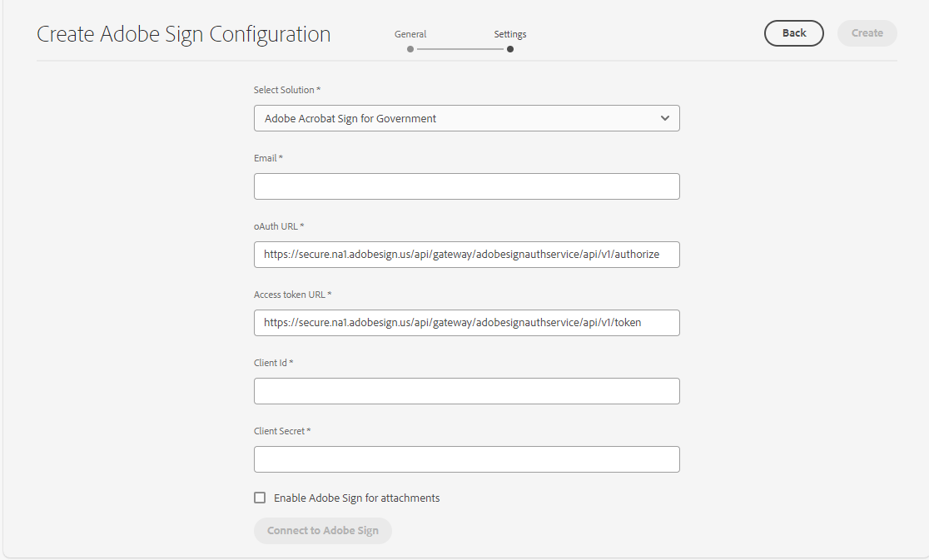
Task: Click the 'Client Secret' field label
Action: 280,431
